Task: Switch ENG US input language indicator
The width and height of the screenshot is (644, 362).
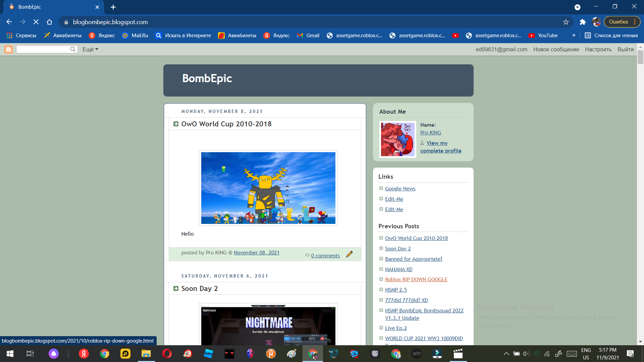Action: point(586,354)
